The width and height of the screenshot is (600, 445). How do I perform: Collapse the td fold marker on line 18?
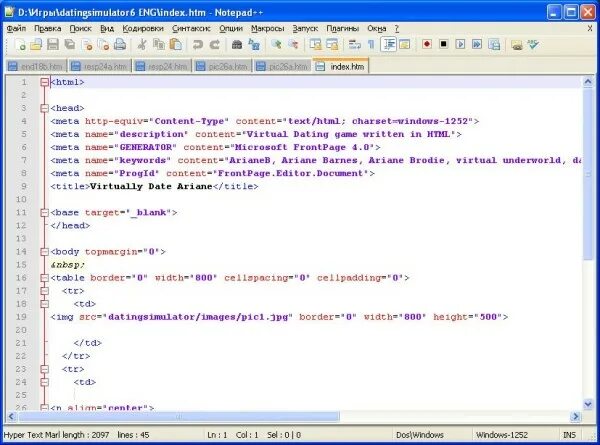(x=44, y=304)
